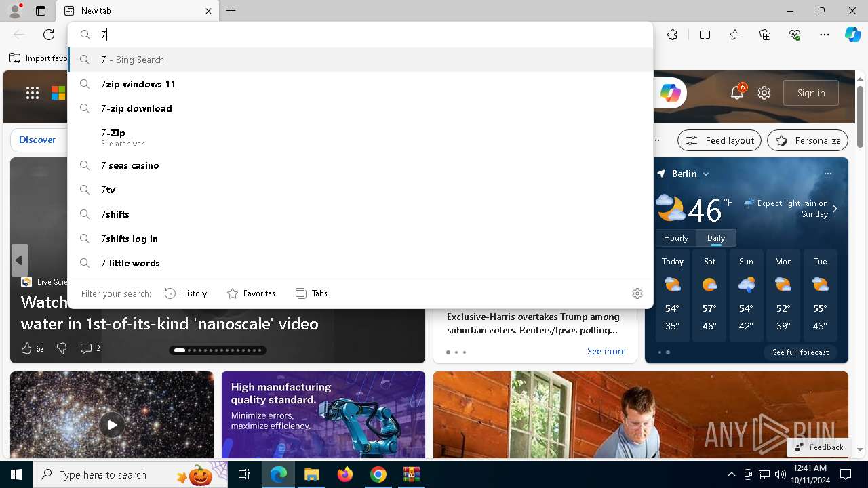Click the Feedback button
The width and height of the screenshot is (868, 488).
[x=819, y=447]
